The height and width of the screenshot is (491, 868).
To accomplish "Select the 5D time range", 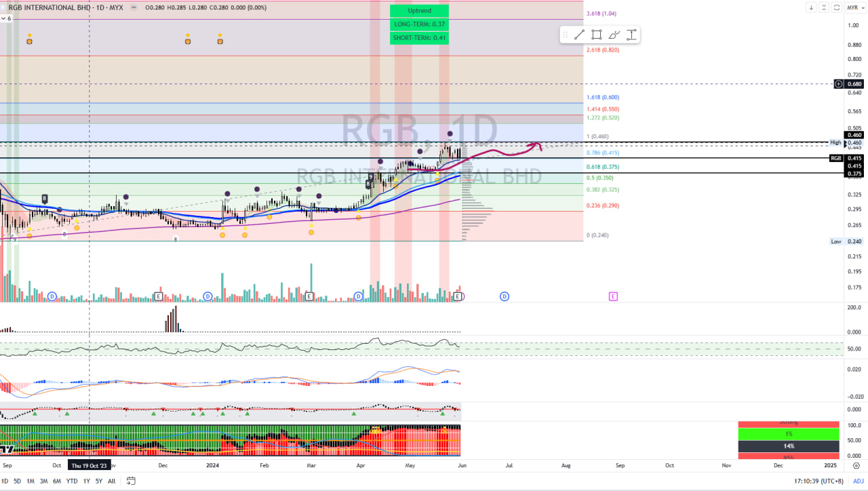I will click(x=18, y=481).
